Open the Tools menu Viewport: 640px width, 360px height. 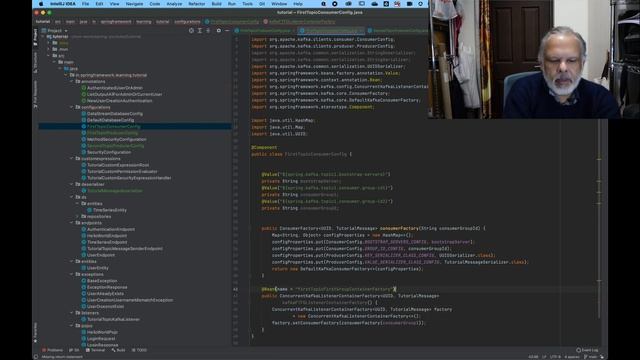coord(247,4)
